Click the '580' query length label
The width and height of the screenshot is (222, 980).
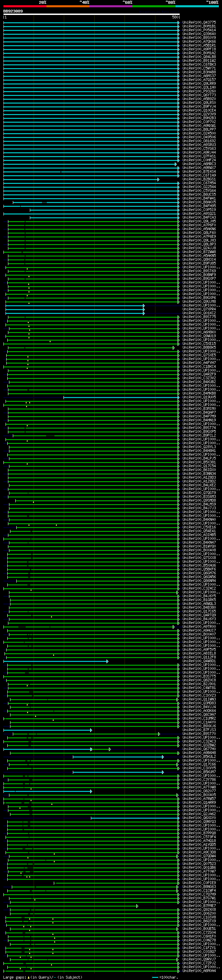[x=175, y=17]
